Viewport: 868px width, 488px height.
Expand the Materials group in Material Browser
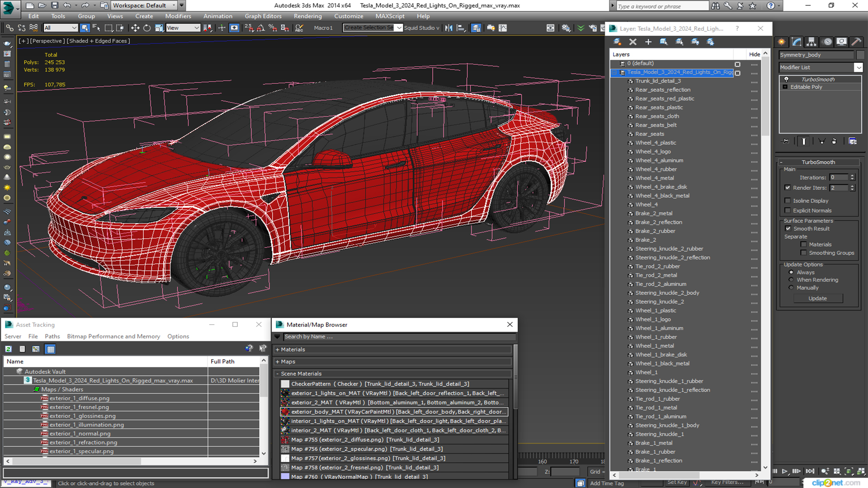click(277, 350)
